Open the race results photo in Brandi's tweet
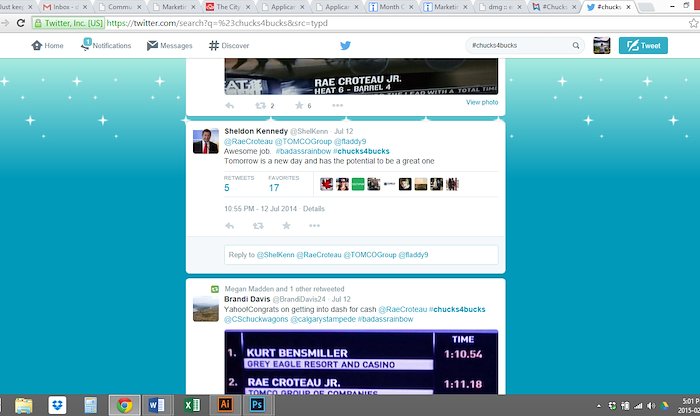 point(361,362)
